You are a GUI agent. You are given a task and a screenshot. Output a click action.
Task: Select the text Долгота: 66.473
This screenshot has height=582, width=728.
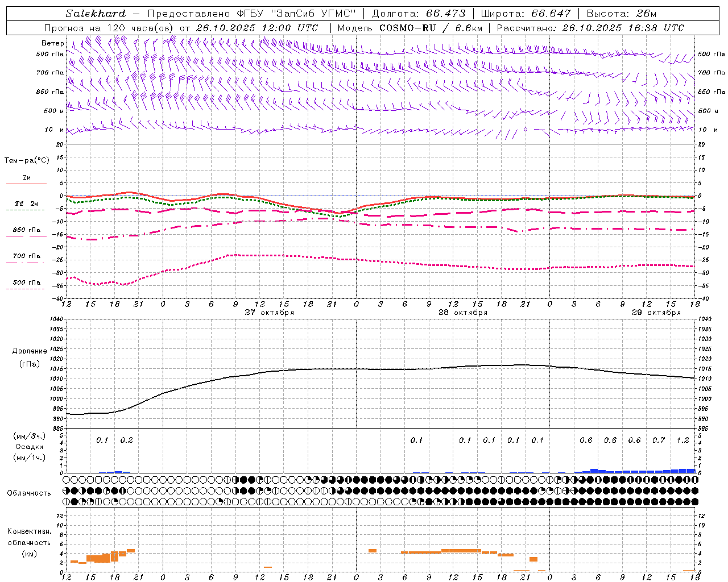pos(419,14)
